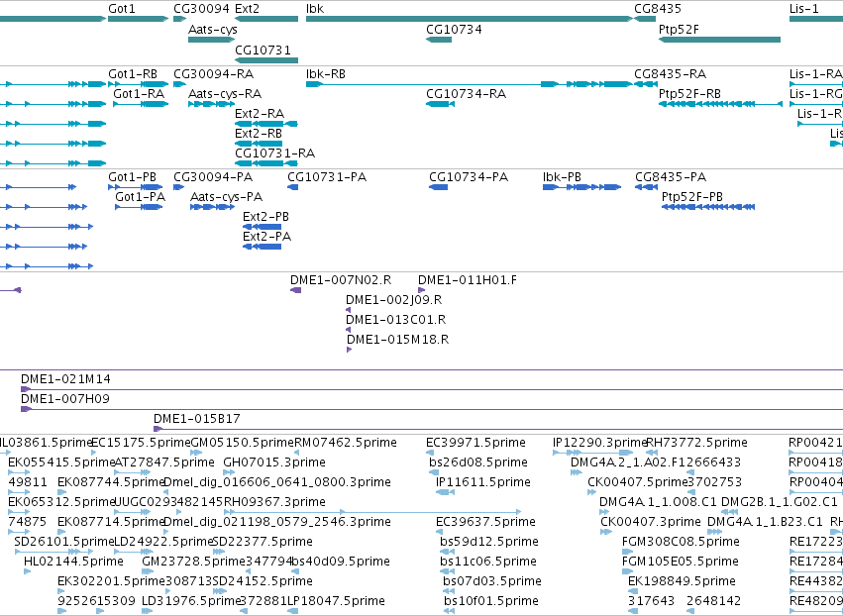The width and height of the screenshot is (843, 616).
Task: Click the Ext2-PB protein label
Action: 265,217
